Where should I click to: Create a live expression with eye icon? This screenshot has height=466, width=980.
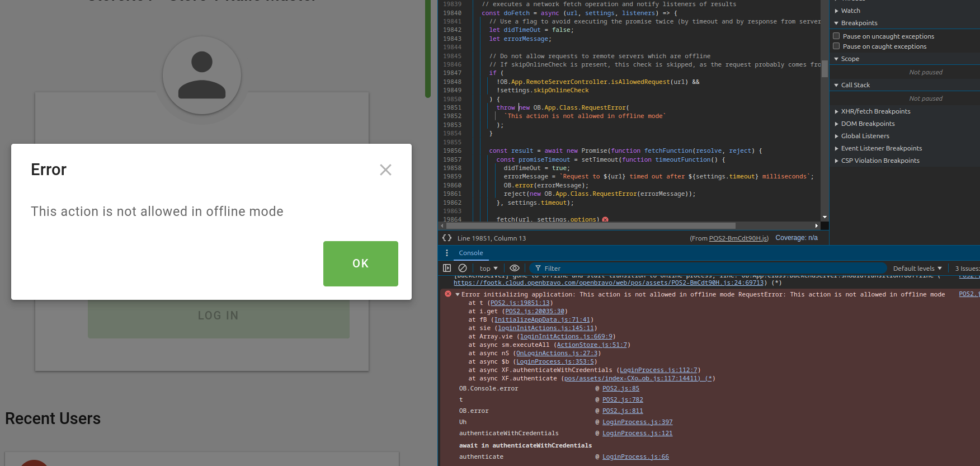tap(515, 268)
